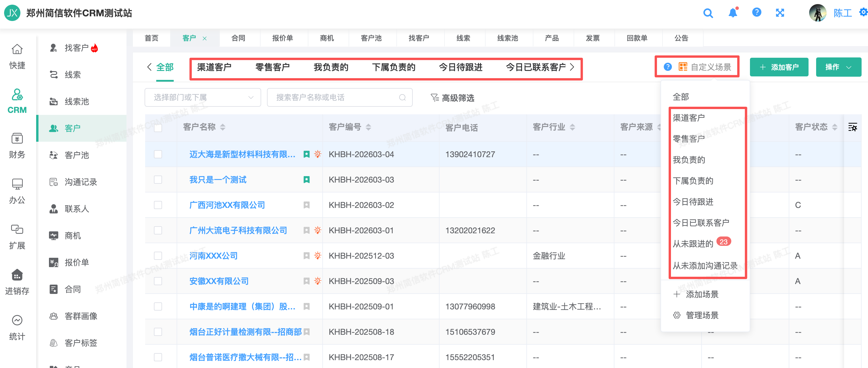
Task: Open table column settings icon
Action: tap(853, 127)
